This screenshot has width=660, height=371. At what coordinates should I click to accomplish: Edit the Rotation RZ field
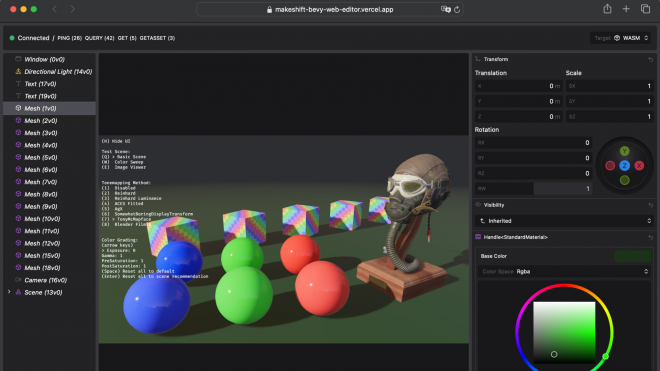(533, 173)
